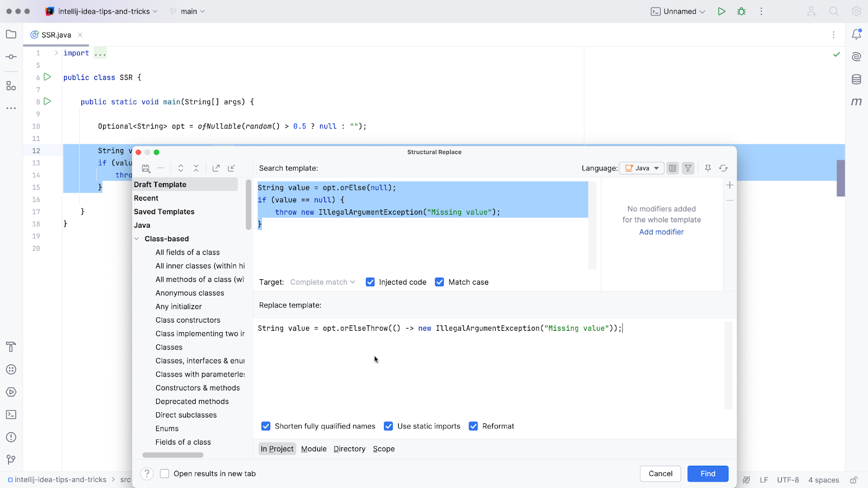Select the Directory scope tab
868x488 pixels.
(349, 449)
